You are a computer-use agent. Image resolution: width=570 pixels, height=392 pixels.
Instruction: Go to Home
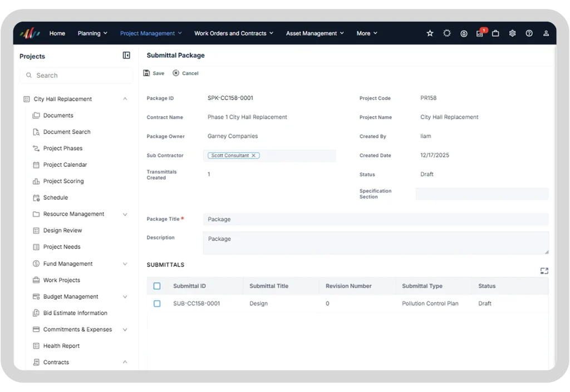[57, 33]
